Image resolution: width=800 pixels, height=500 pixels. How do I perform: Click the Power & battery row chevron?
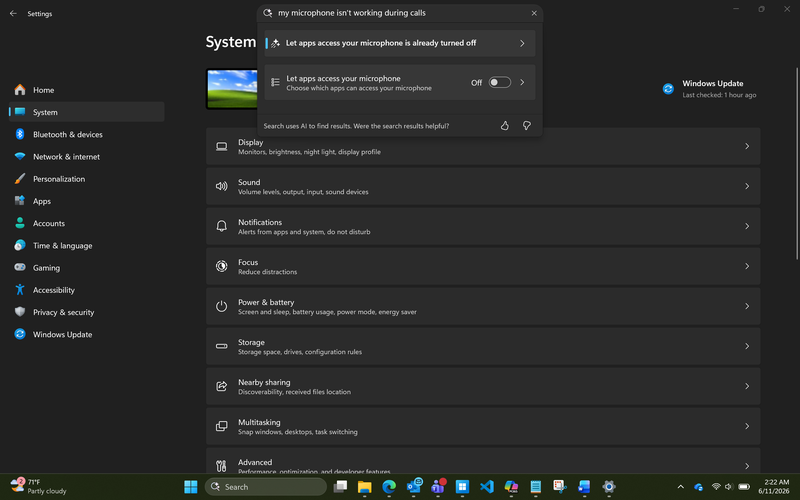747,306
